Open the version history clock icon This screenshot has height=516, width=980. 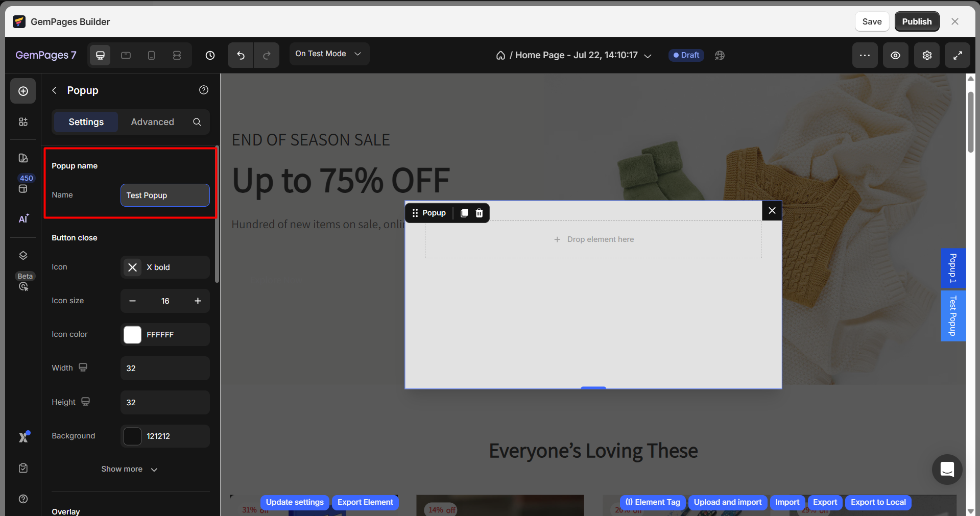click(210, 55)
